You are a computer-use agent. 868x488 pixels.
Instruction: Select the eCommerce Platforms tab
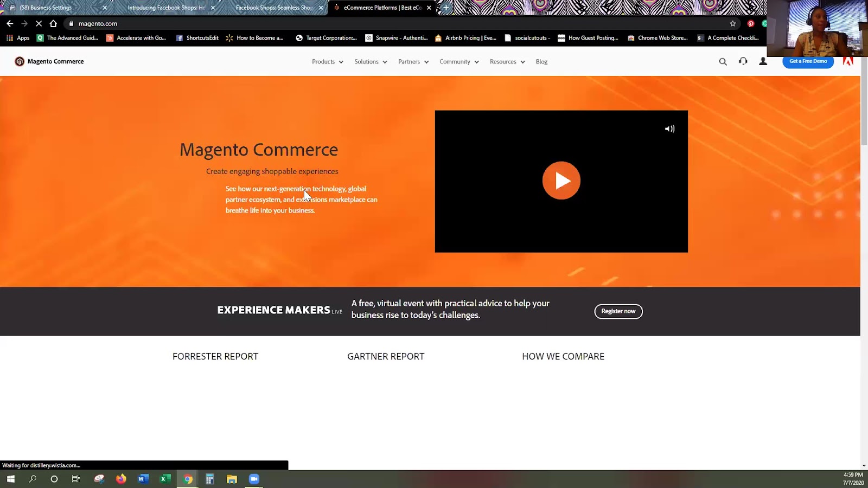point(382,8)
